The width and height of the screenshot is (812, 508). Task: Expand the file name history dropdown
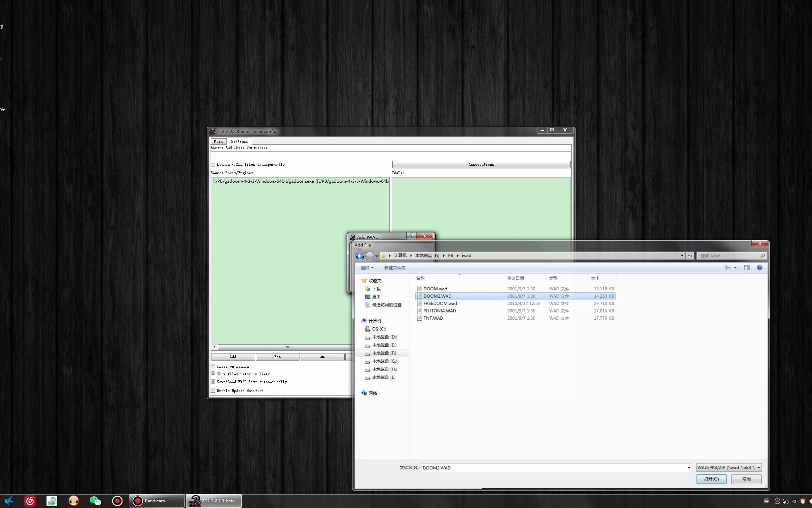689,468
